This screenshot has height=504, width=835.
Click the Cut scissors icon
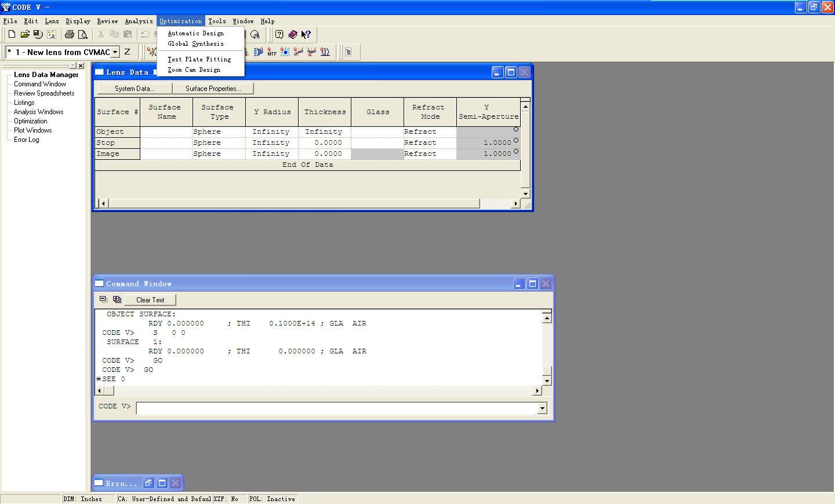click(x=101, y=35)
